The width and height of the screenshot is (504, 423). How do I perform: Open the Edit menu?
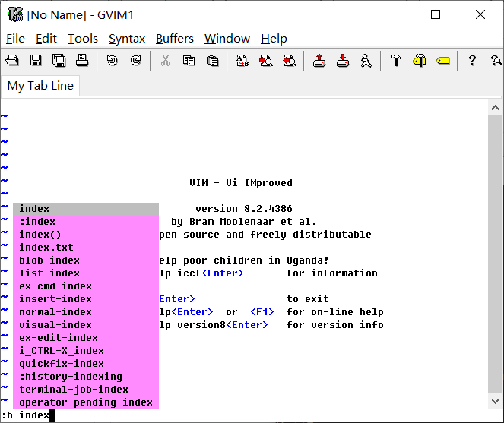[x=46, y=39]
